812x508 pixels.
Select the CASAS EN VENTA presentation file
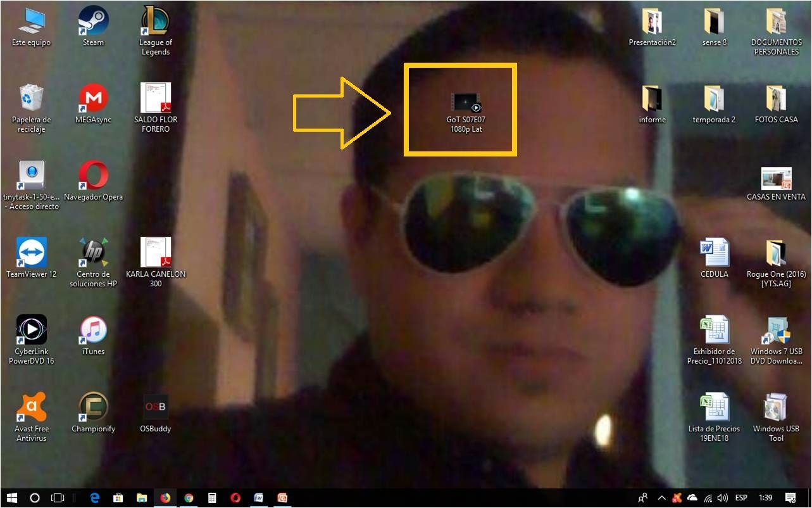click(x=776, y=183)
